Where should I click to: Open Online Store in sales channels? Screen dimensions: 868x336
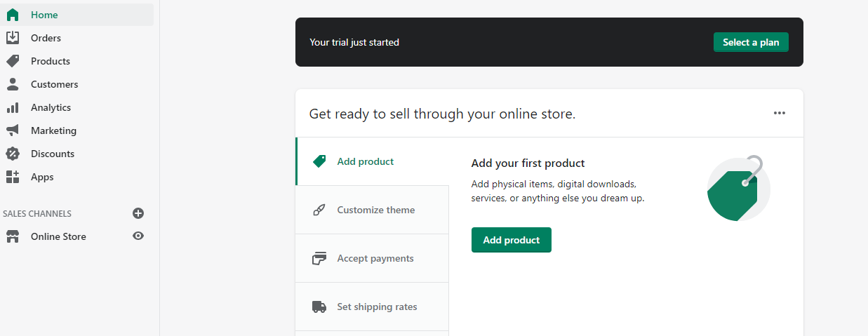[x=58, y=236]
